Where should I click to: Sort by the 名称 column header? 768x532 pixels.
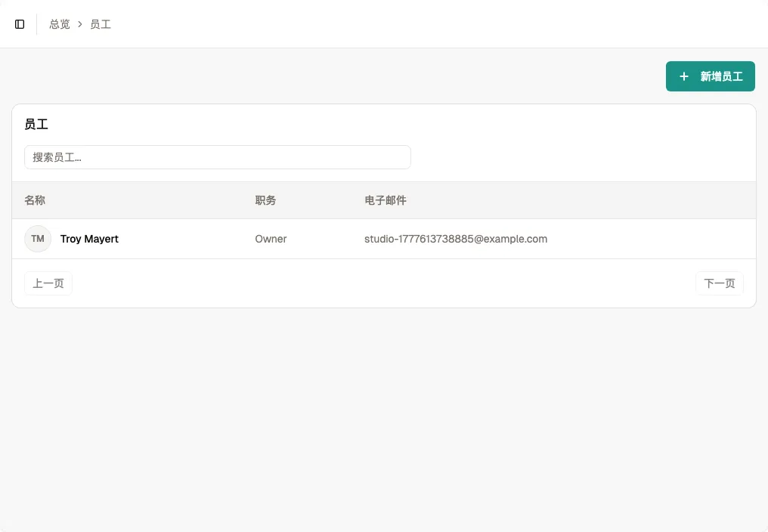(35, 200)
